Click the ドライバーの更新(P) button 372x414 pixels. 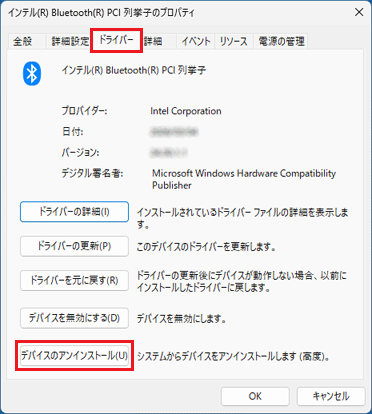74,246
